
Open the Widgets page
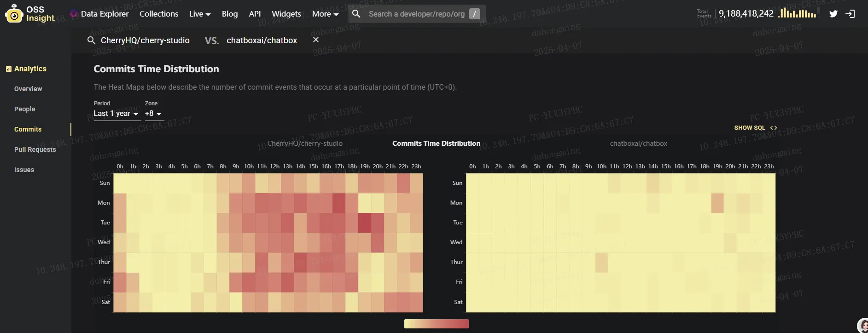[286, 14]
